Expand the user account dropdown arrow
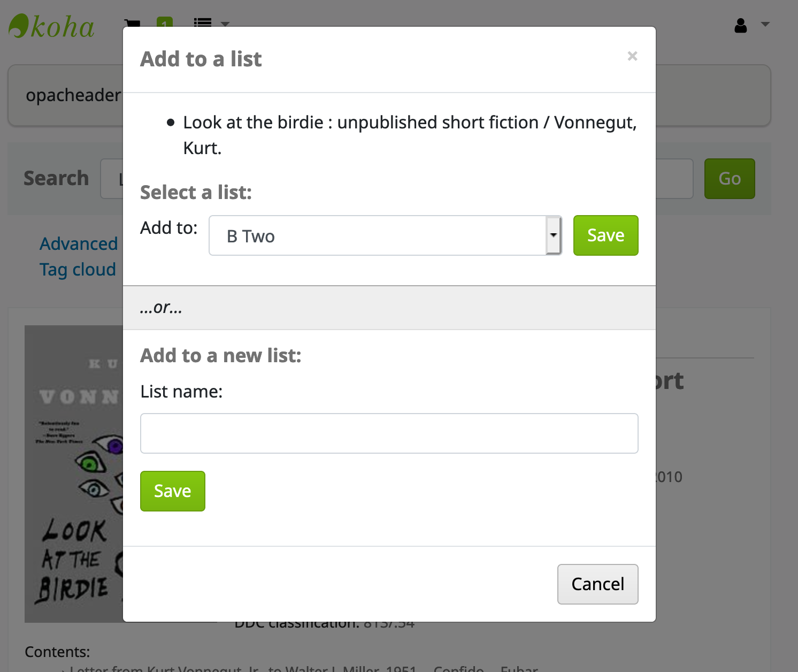The image size is (798, 672). (765, 24)
